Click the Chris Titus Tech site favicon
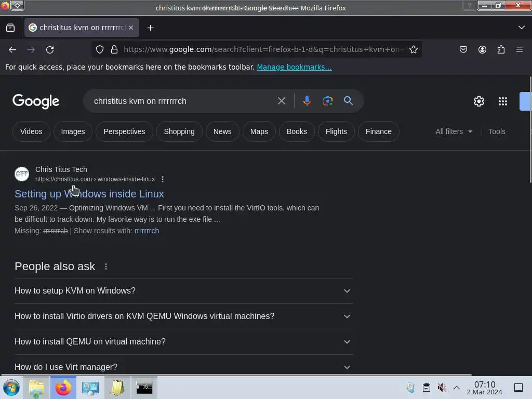Screen dimensions: 532x399 click(x=22, y=174)
